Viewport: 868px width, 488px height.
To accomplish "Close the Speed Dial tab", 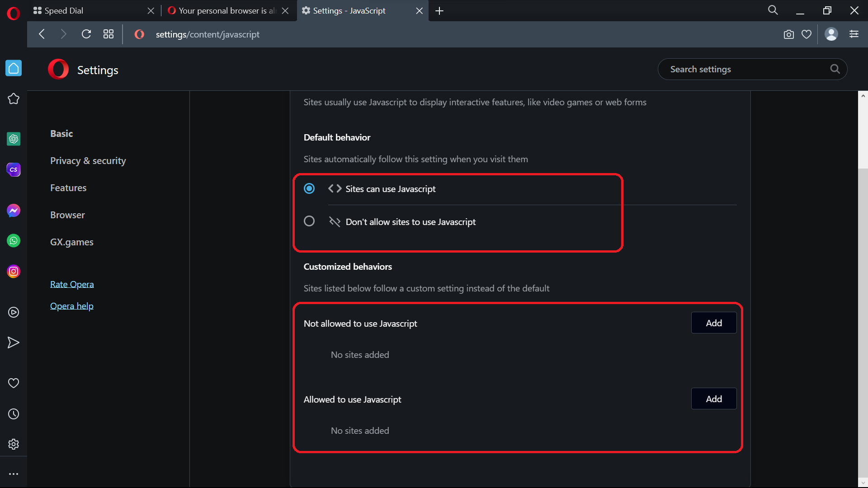I will pos(151,11).
